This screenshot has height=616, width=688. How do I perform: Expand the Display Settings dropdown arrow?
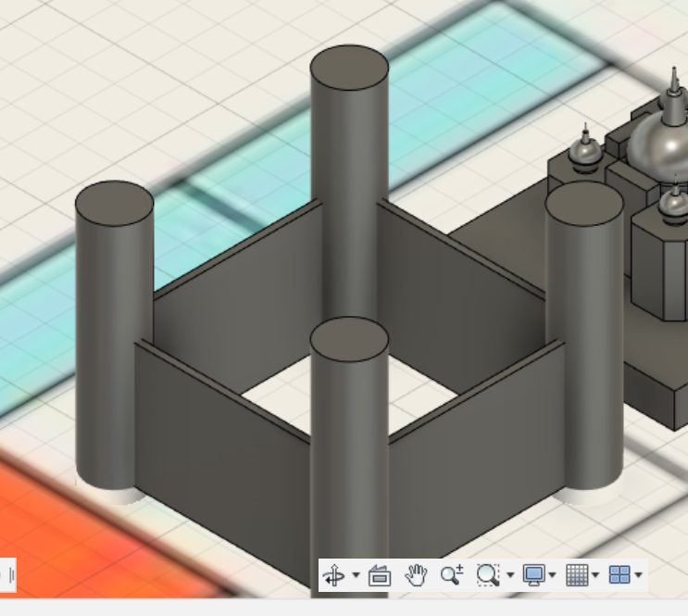click(x=553, y=574)
